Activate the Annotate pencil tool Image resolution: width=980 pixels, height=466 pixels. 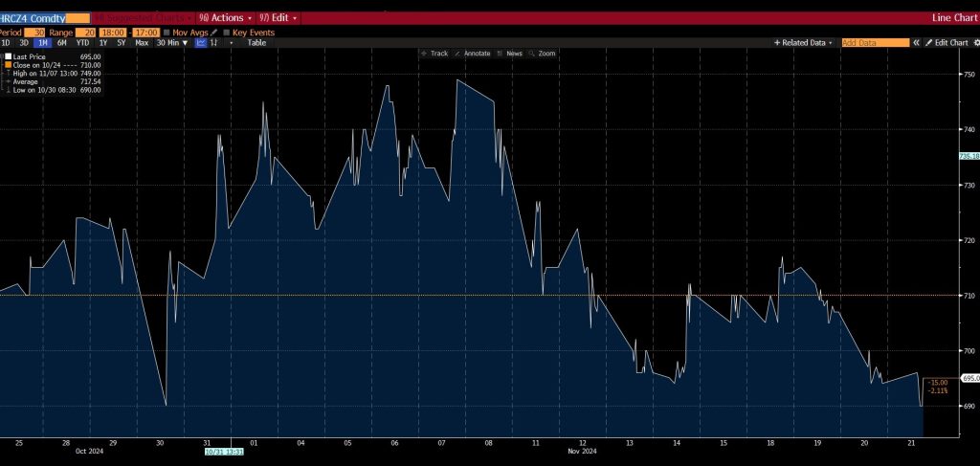473,54
